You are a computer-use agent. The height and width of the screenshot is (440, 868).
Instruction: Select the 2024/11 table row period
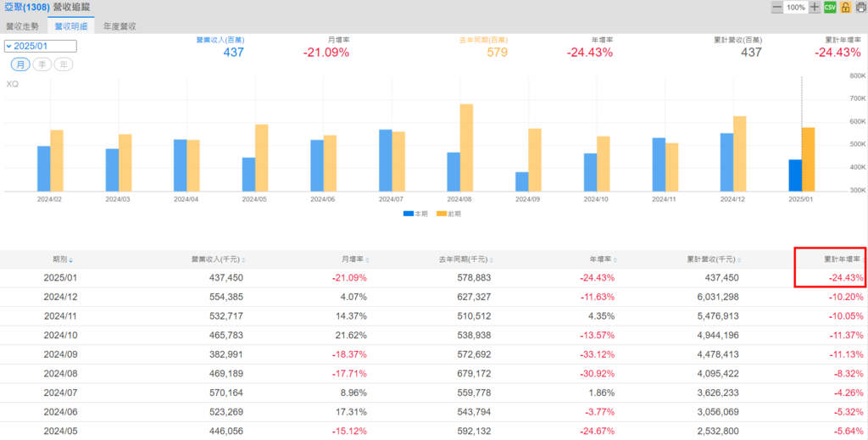click(x=61, y=316)
